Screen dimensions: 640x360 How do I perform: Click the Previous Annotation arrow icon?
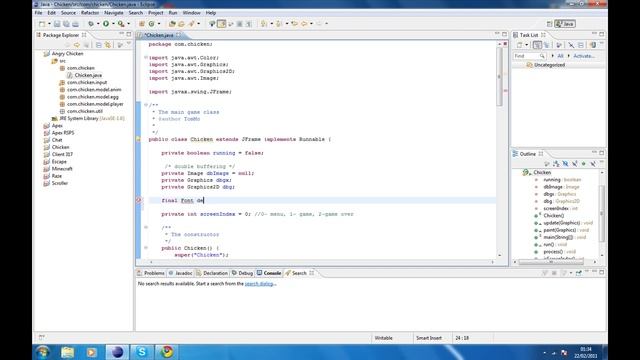point(279,24)
